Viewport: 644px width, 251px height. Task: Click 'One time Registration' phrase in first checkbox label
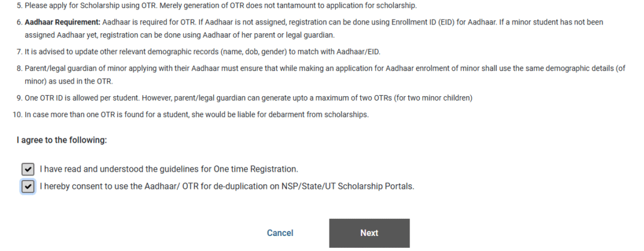255,169
